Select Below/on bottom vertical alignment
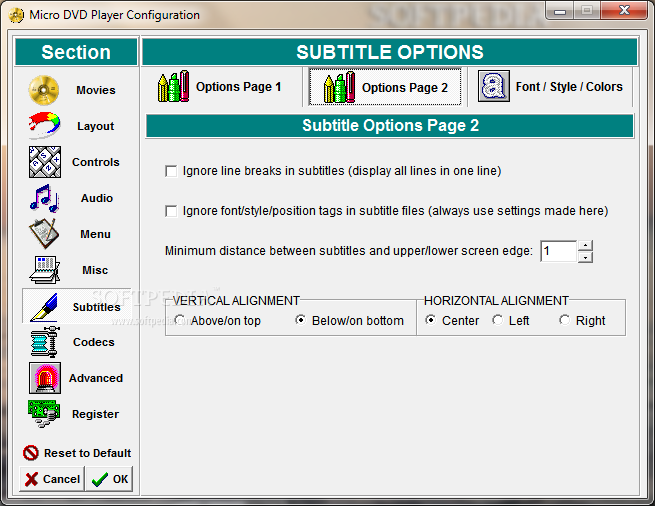 tap(300, 320)
